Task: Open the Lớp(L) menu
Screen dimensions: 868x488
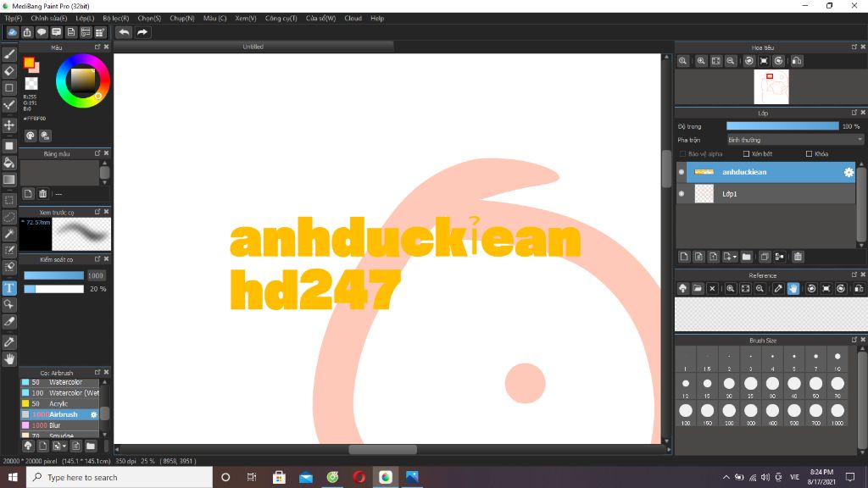Action: [85, 19]
